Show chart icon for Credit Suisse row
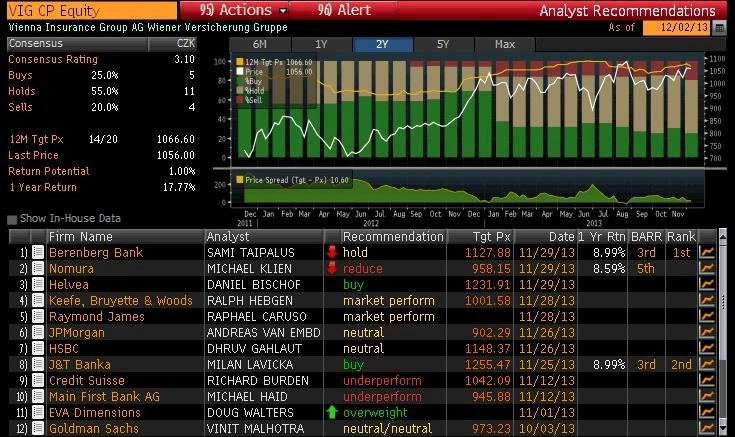Viewport: 735px width, 437px height. 707,380
